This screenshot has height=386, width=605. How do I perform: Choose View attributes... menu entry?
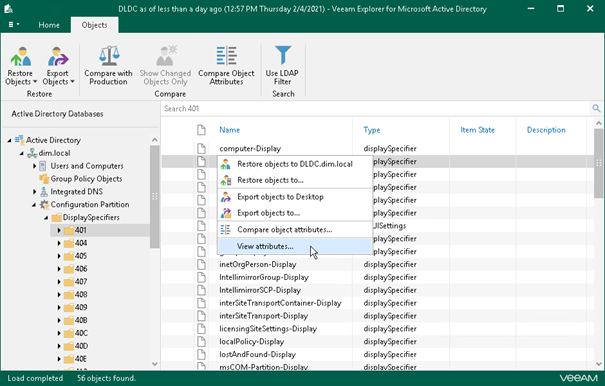pyautogui.click(x=295, y=246)
